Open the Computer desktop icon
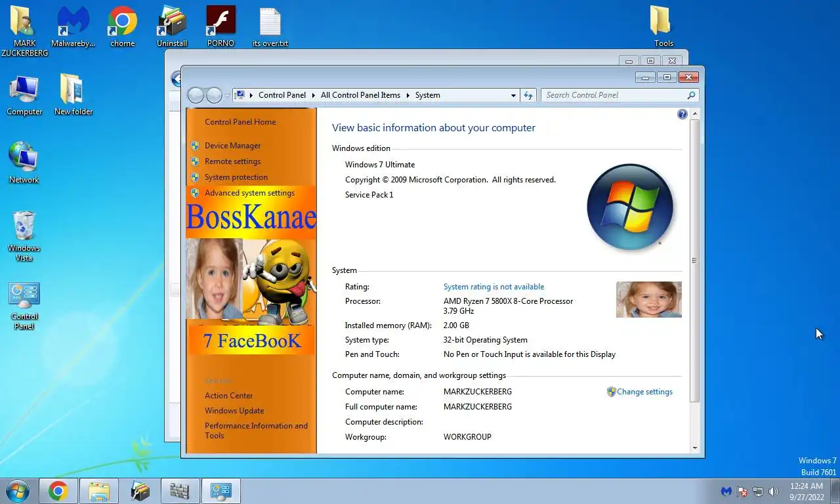 pos(24,96)
